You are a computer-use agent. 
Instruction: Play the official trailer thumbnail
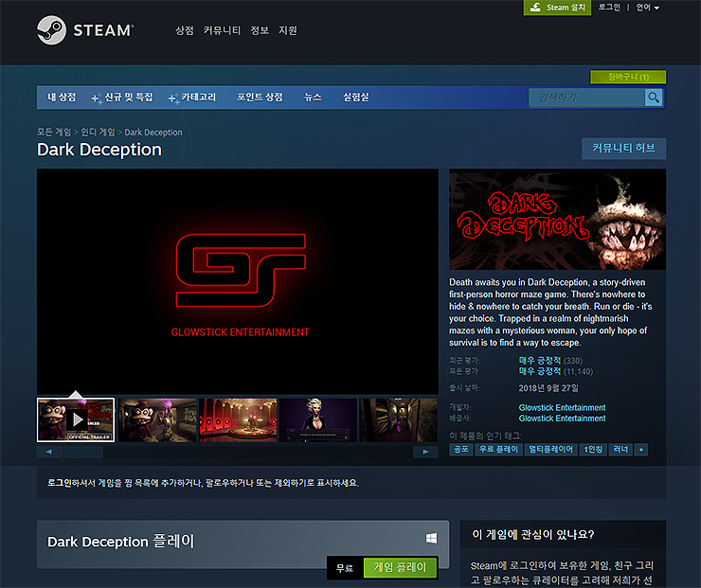point(76,420)
